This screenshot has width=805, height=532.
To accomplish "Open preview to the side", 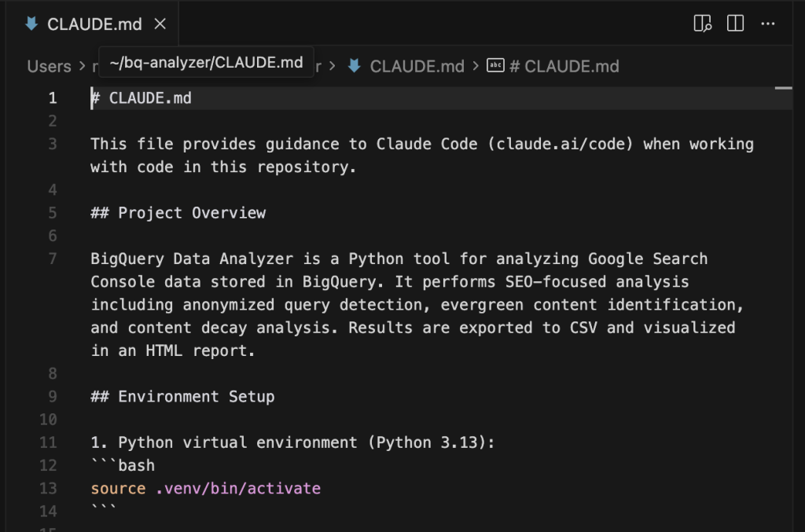I will coord(702,24).
